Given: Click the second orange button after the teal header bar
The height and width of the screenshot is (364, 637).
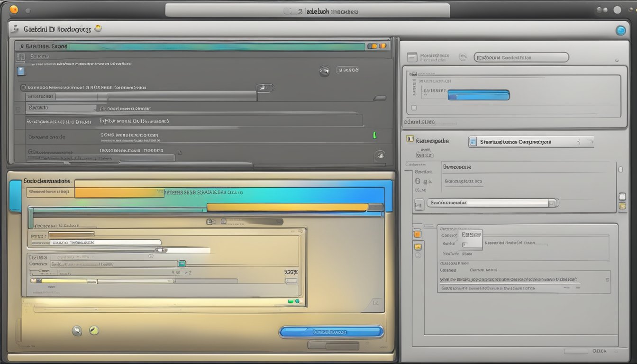Looking at the screenshot, I should pos(382,46).
